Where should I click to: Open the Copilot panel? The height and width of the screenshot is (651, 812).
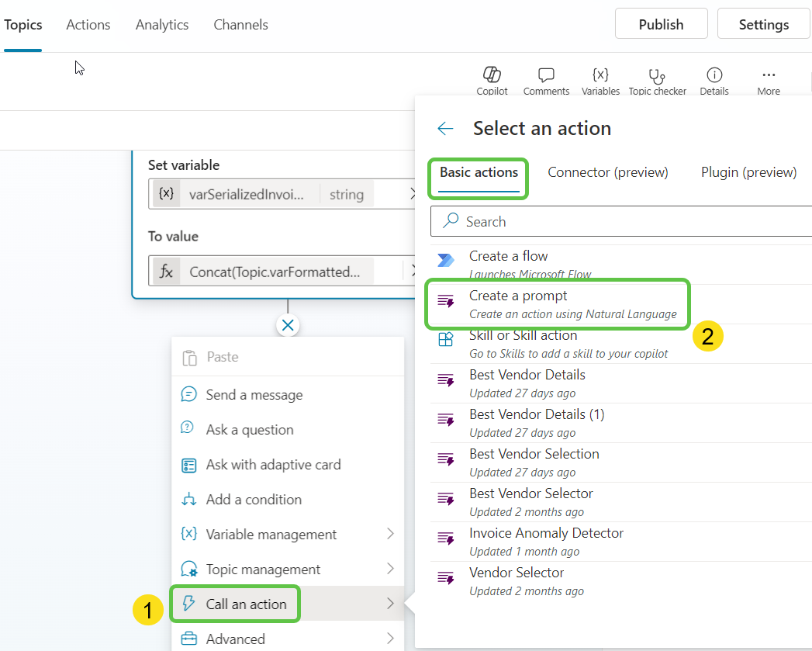point(492,78)
